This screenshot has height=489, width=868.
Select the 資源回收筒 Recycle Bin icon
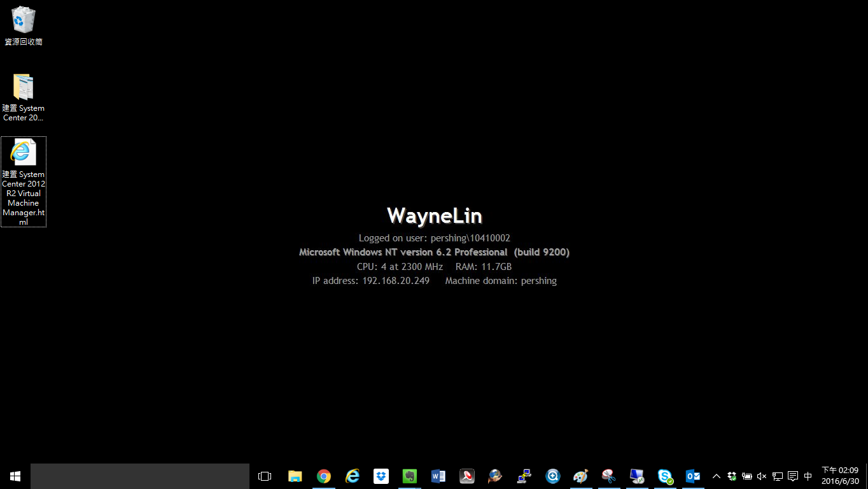tap(24, 26)
